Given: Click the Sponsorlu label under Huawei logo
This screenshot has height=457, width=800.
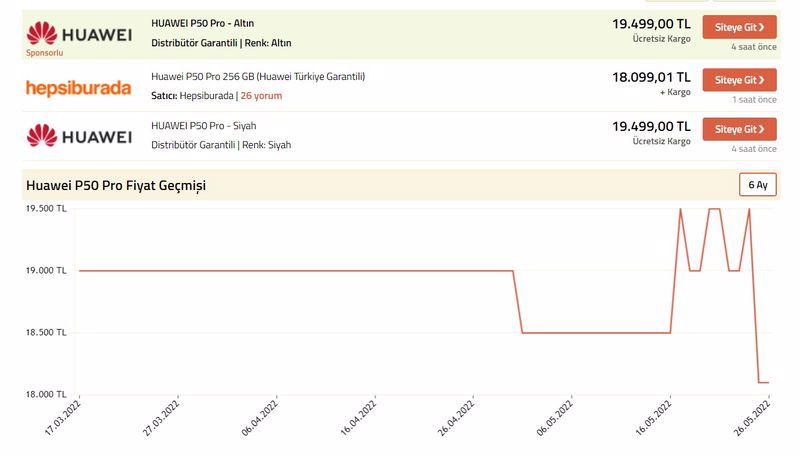Looking at the screenshot, I should (x=44, y=53).
